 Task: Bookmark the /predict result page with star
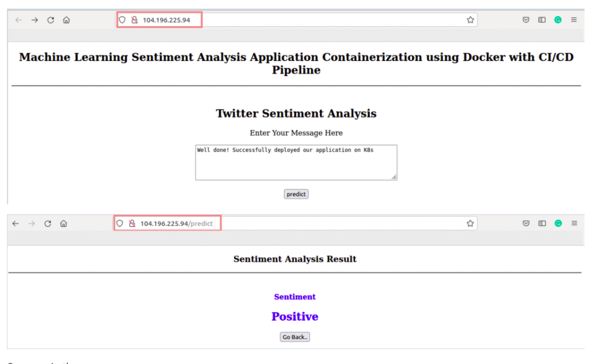(x=470, y=224)
